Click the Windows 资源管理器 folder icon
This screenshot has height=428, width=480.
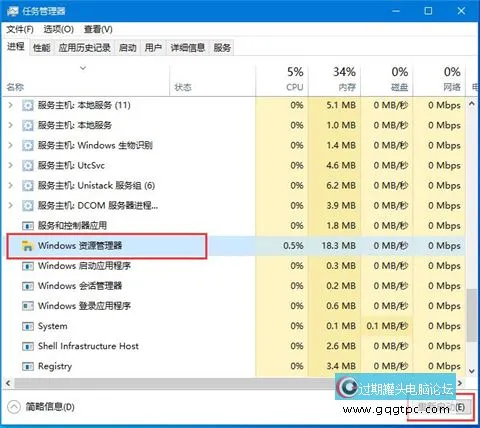pos(27,246)
